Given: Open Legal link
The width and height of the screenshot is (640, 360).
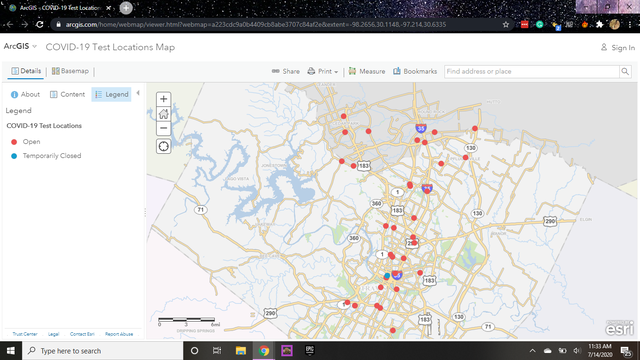Looking at the screenshot, I should pos(53,334).
